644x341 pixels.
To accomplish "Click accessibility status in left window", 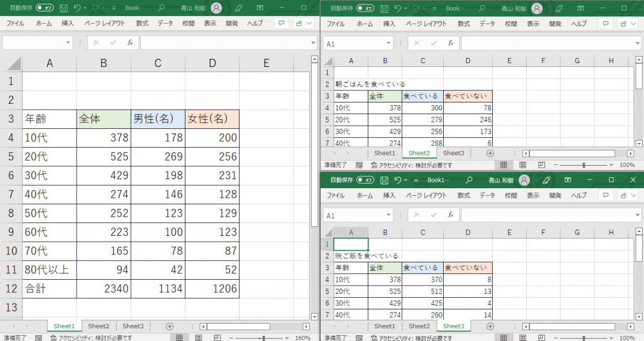I will click(x=91, y=338).
